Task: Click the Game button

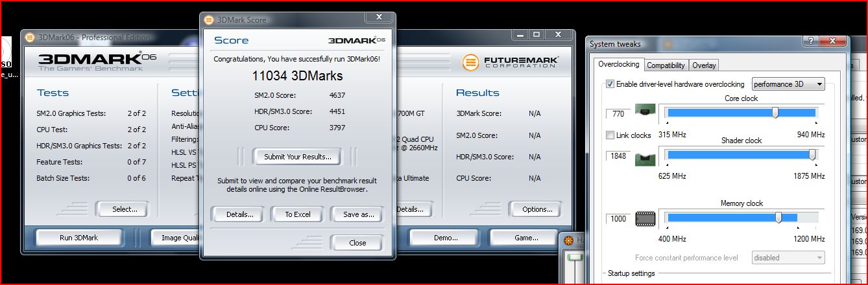Action: click(526, 238)
